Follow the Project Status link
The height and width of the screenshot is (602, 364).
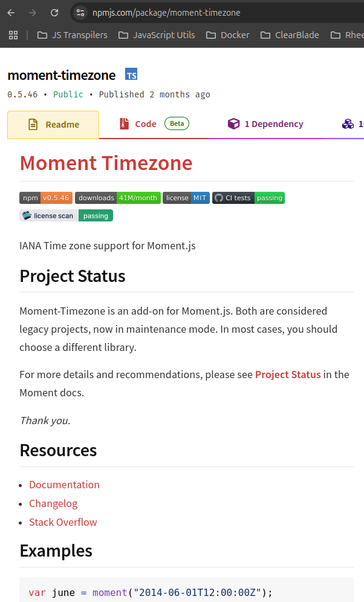(x=288, y=375)
